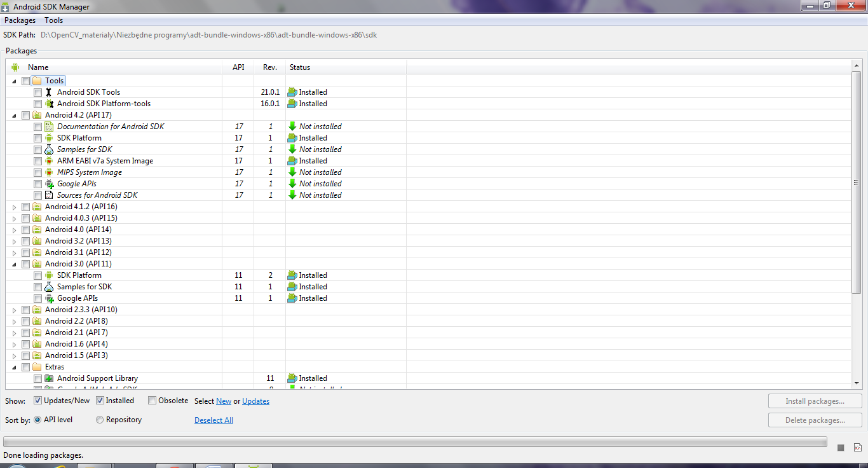The image size is (868, 468).
Task: Expand the Android 4.0 (API 14) group
Action: point(15,230)
